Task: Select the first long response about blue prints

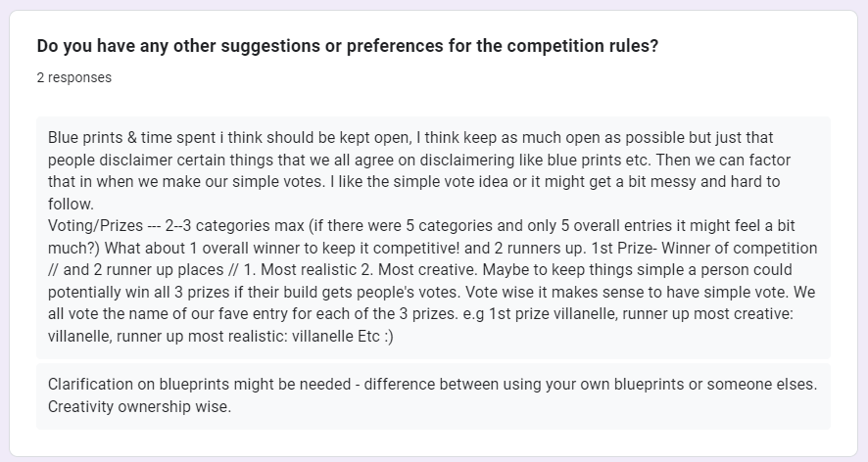Action: [433, 238]
